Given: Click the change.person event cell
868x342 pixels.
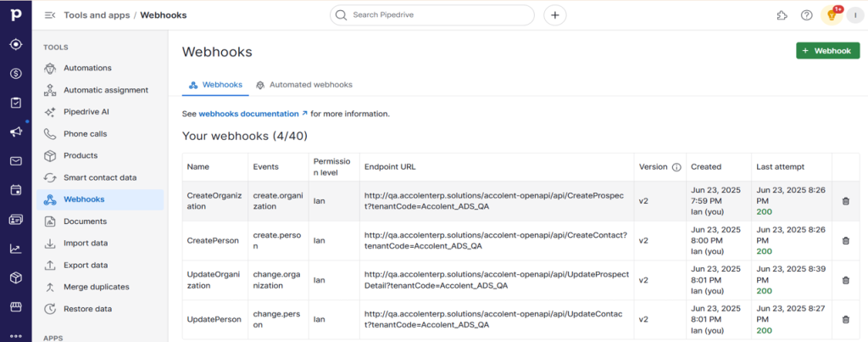Looking at the screenshot, I should tap(277, 319).
